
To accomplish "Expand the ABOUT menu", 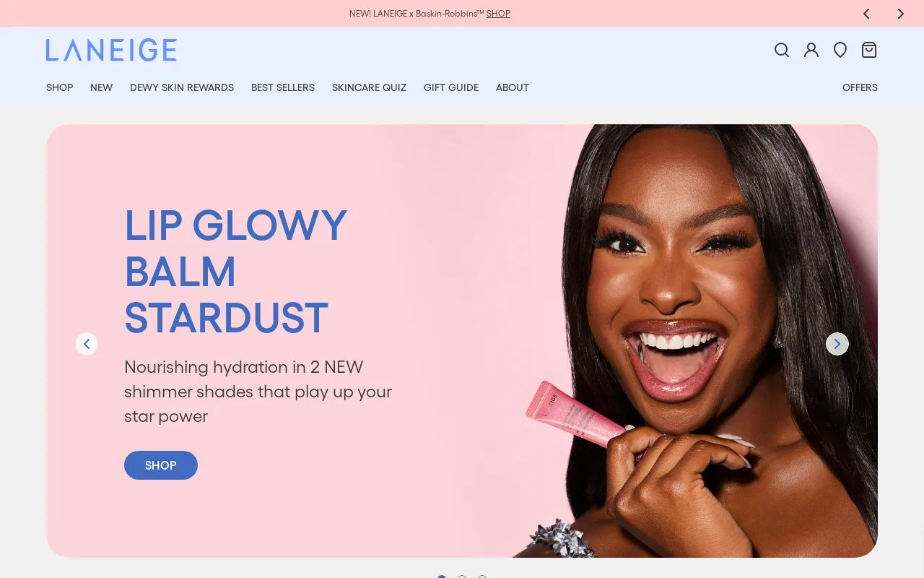I will 513,87.
